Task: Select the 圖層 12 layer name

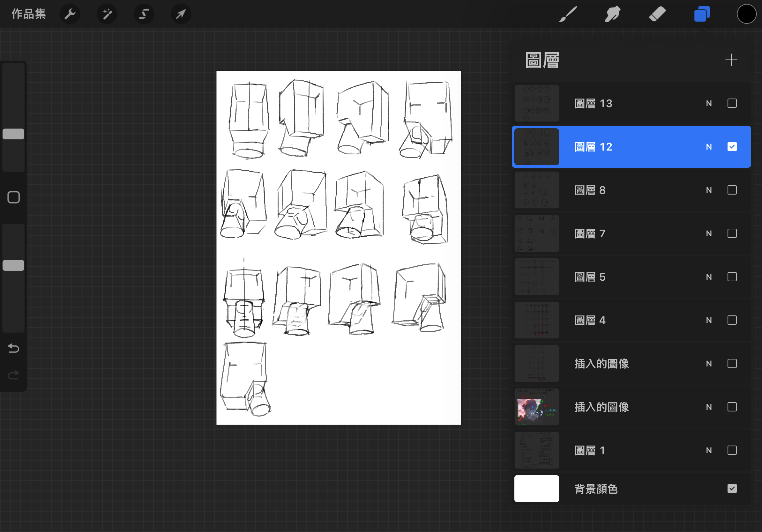Action: (594, 147)
